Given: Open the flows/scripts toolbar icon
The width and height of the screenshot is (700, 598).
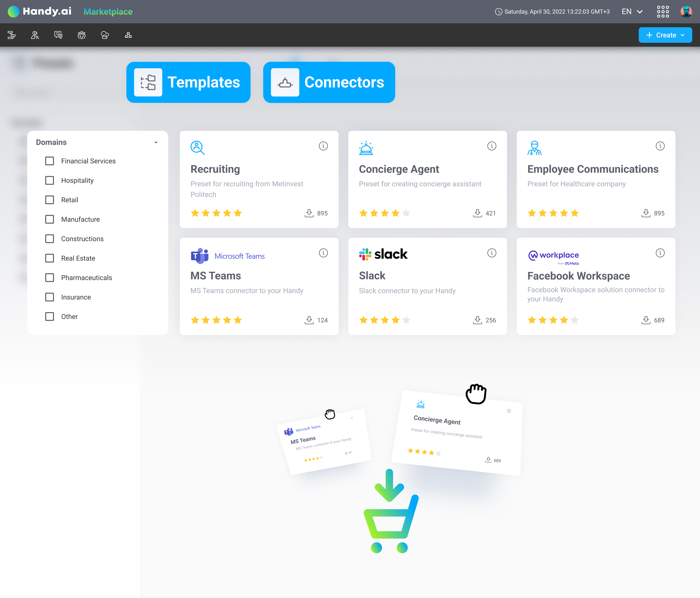Looking at the screenshot, I should [x=12, y=35].
